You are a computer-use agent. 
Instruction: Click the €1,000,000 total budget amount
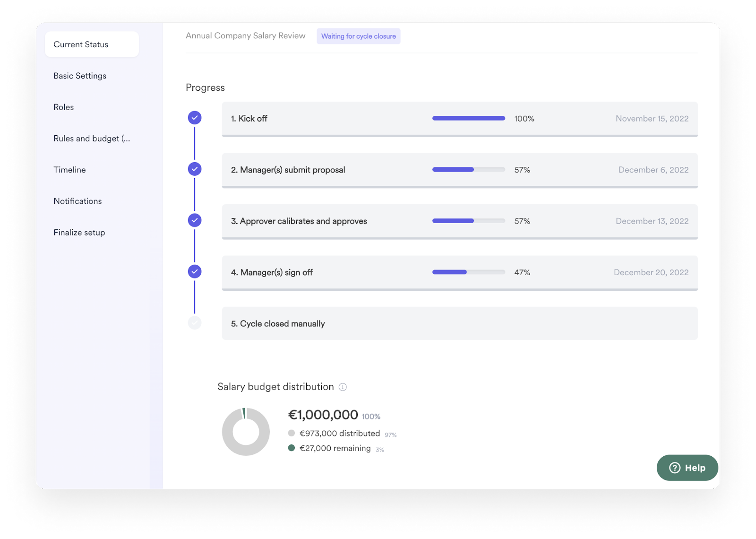pyautogui.click(x=323, y=415)
